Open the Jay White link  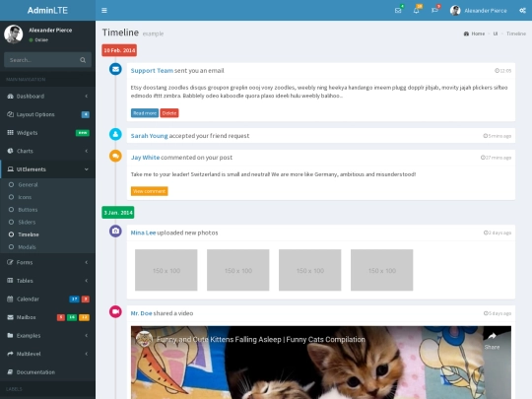[x=145, y=158]
